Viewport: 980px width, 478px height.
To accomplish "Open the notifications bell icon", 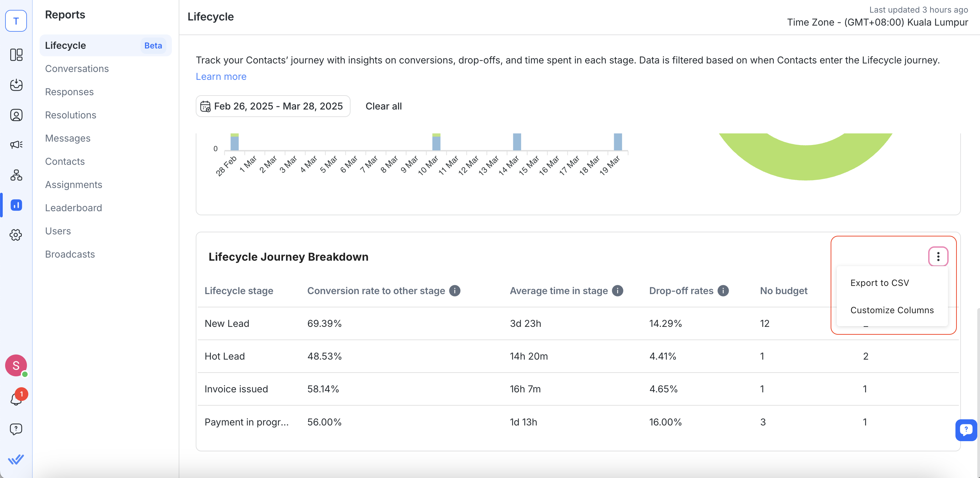I will [x=16, y=399].
